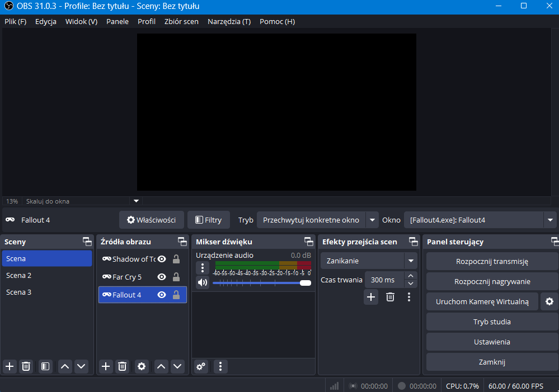
Task: Open Virtual Camera settings gear icon
Action: click(x=549, y=302)
